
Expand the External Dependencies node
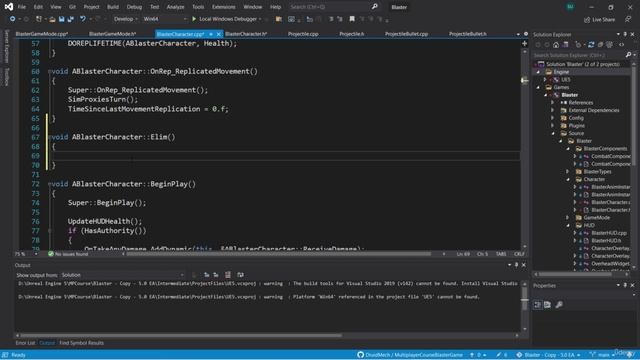[553, 110]
